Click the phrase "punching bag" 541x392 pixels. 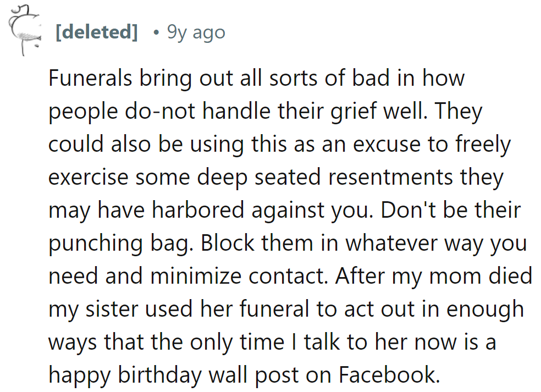(119, 243)
